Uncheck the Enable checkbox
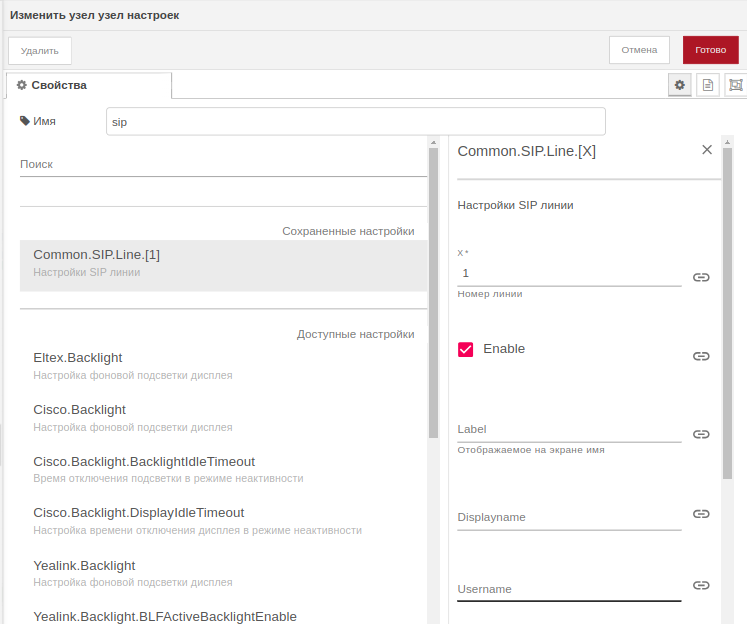747x624 pixels. pos(466,349)
